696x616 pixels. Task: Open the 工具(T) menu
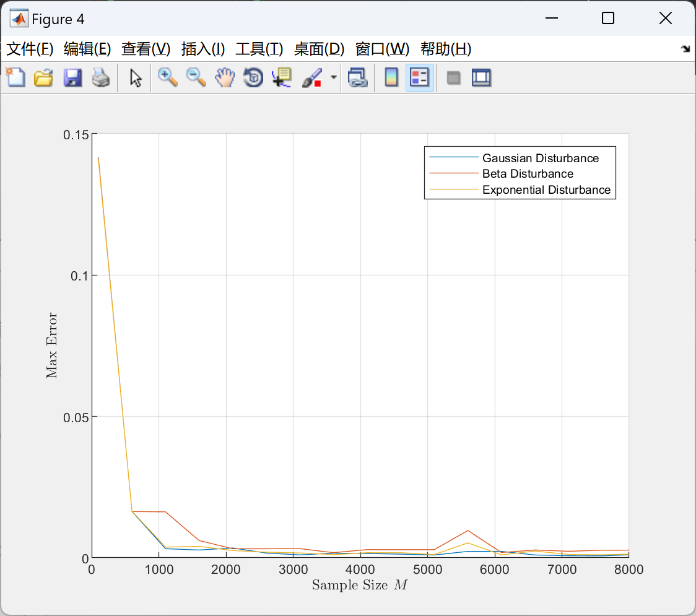(x=259, y=49)
